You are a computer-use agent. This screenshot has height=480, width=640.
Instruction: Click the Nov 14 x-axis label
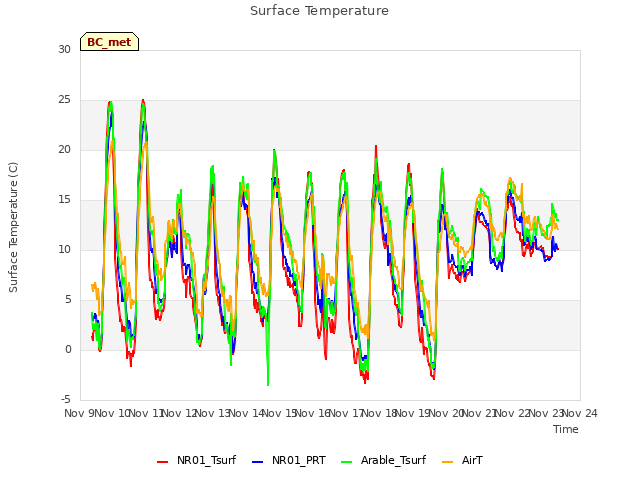click(x=246, y=413)
